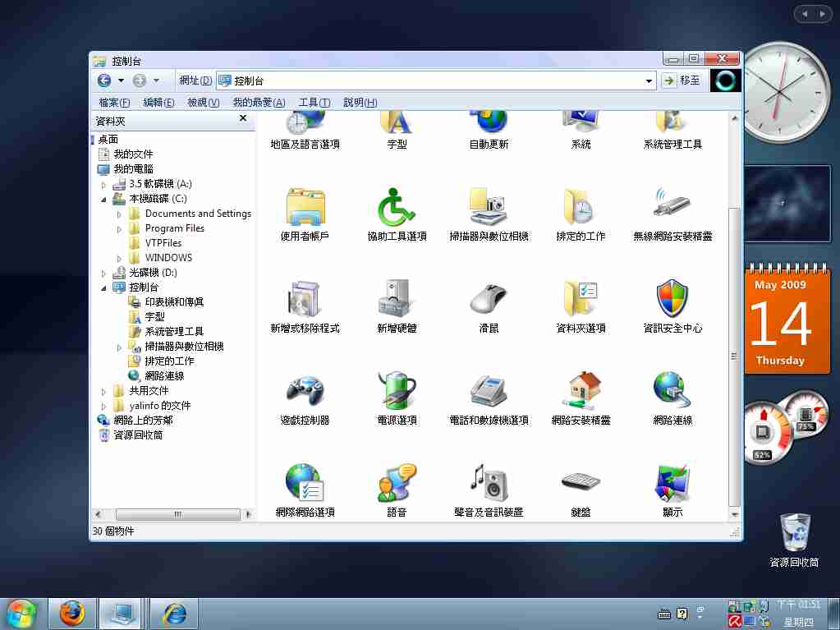Expand the Program Files folder node
Viewport: 840px width, 630px height.
(119, 229)
